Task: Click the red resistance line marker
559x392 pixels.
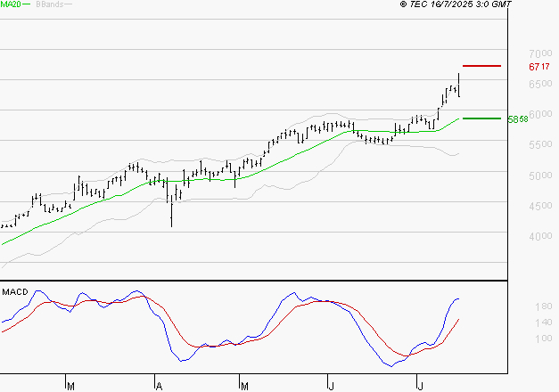Action: click(x=481, y=66)
